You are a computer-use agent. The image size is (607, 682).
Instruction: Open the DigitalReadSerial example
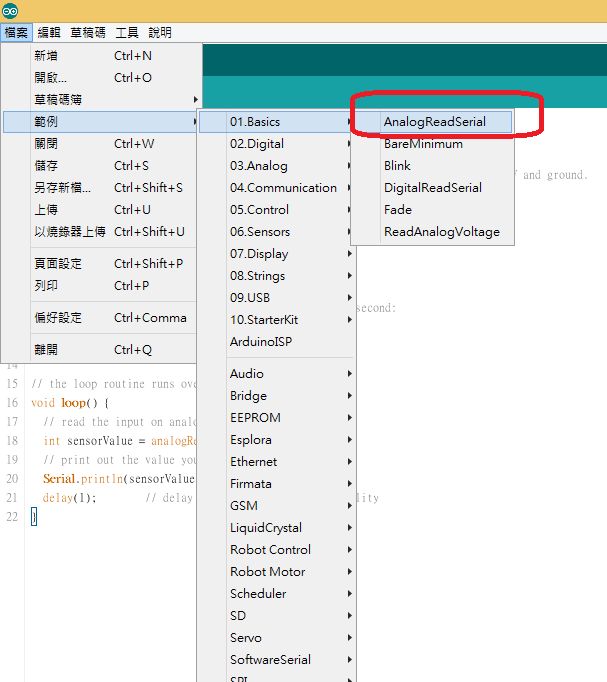pyautogui.click(x=432, y=188)
